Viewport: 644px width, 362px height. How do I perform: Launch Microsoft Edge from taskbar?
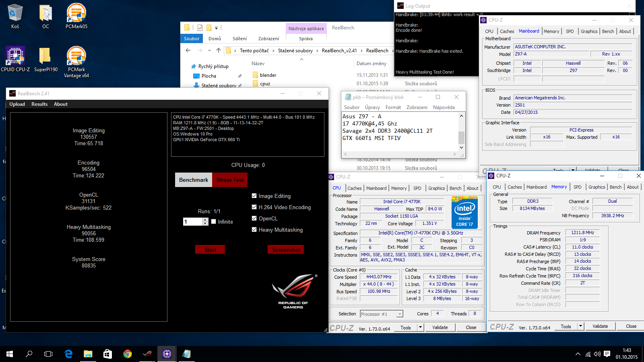coord(68,354)
